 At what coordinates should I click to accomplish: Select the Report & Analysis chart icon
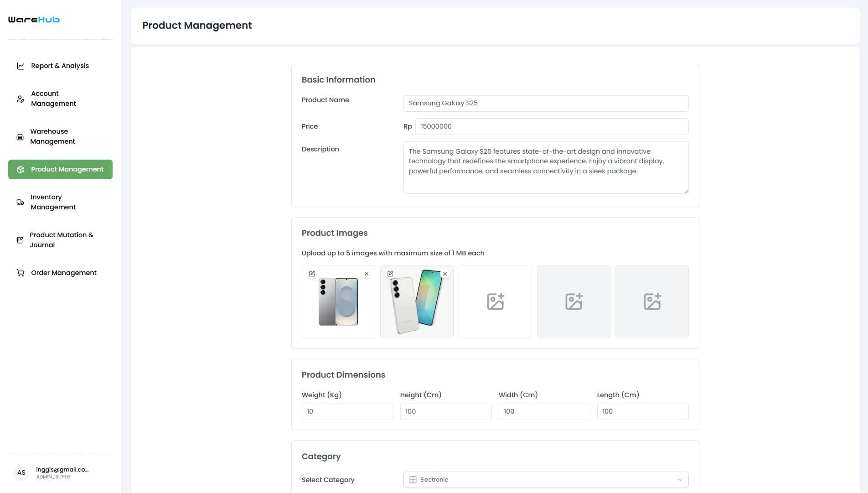point(20,66)
